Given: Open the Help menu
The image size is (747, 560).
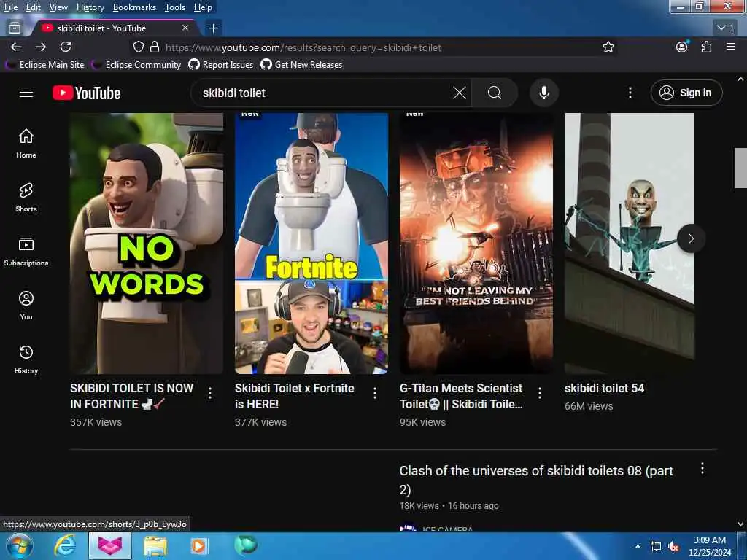Looking at the screenshot, I should (x=203, y=7).
